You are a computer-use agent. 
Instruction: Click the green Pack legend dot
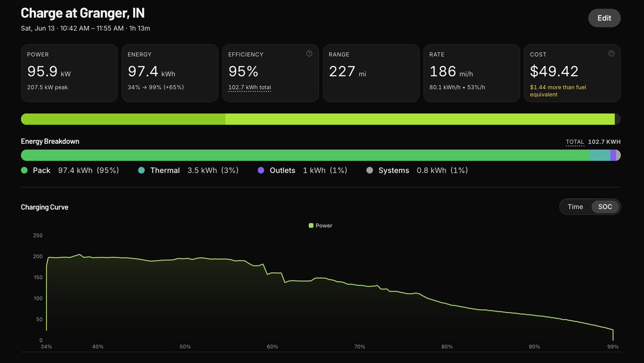[x=24, y=171]
